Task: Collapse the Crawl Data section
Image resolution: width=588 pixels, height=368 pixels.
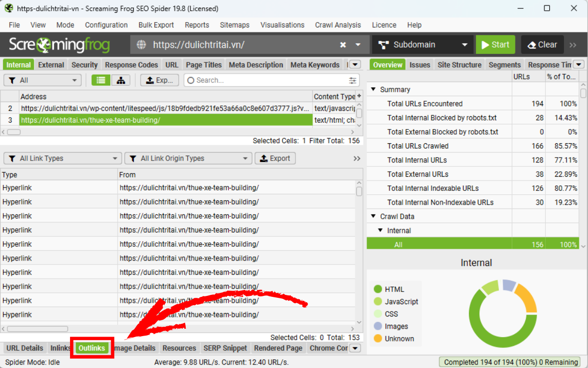Action: 373,216
